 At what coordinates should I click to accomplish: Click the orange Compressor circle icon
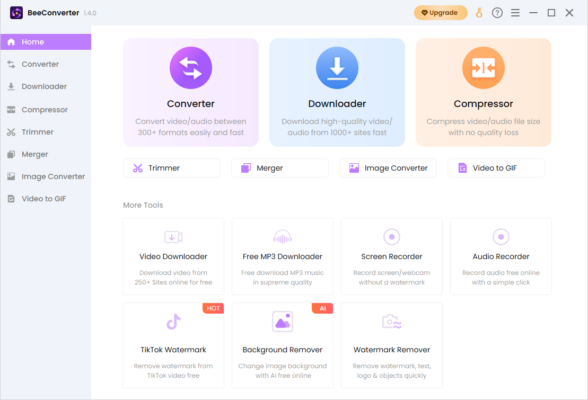[x=483, y=68]
